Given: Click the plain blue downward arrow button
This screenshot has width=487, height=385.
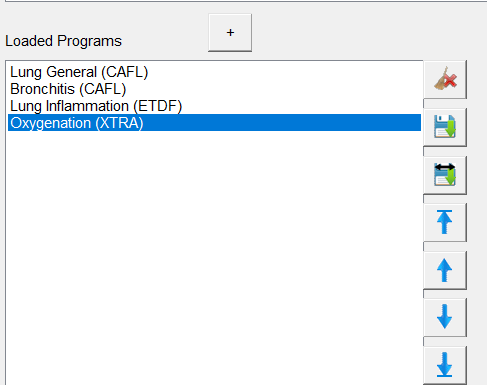Looking at the screenshot, I should pyautogui.click(x=445, y=318).
